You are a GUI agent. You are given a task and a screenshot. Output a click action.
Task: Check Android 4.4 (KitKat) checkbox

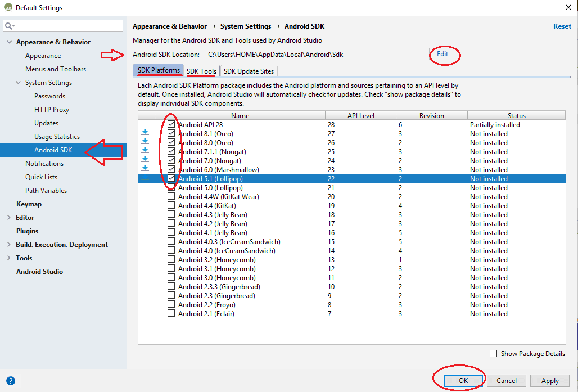[x=171, y=205]
